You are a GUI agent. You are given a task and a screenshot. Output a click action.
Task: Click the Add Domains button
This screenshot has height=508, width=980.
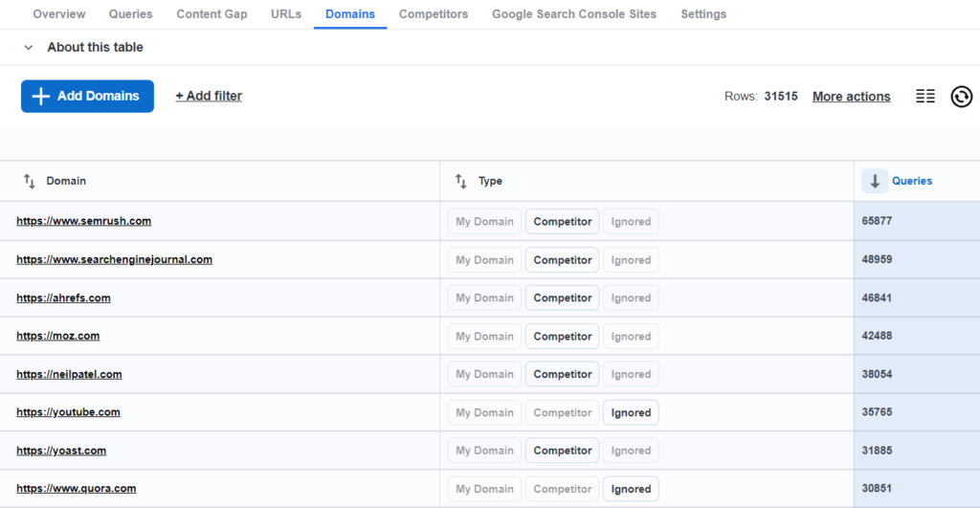coord(87,97)
